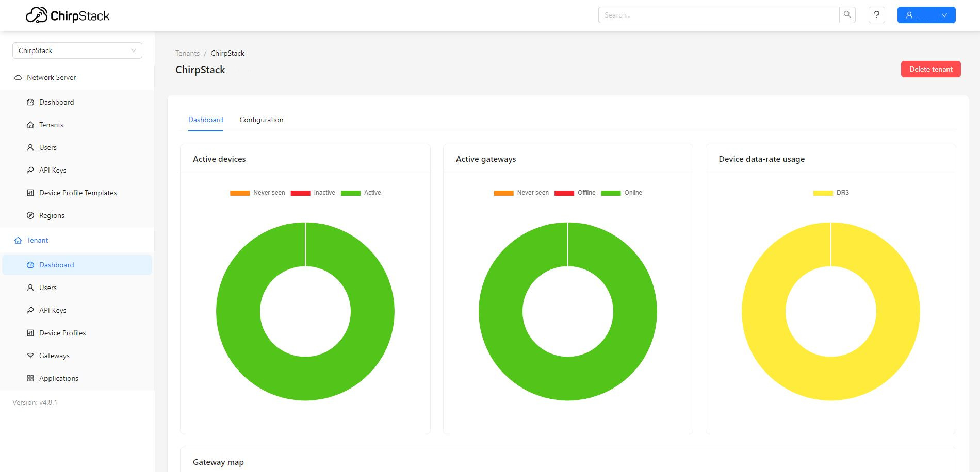Select the Dashboard tab
980x472 pixels.
205,120
